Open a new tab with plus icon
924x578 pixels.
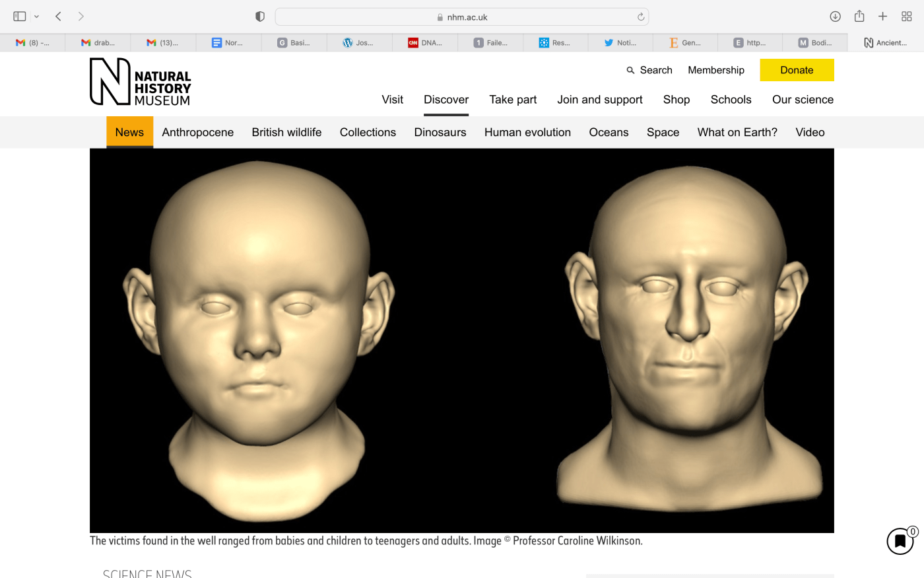point(882,17)
